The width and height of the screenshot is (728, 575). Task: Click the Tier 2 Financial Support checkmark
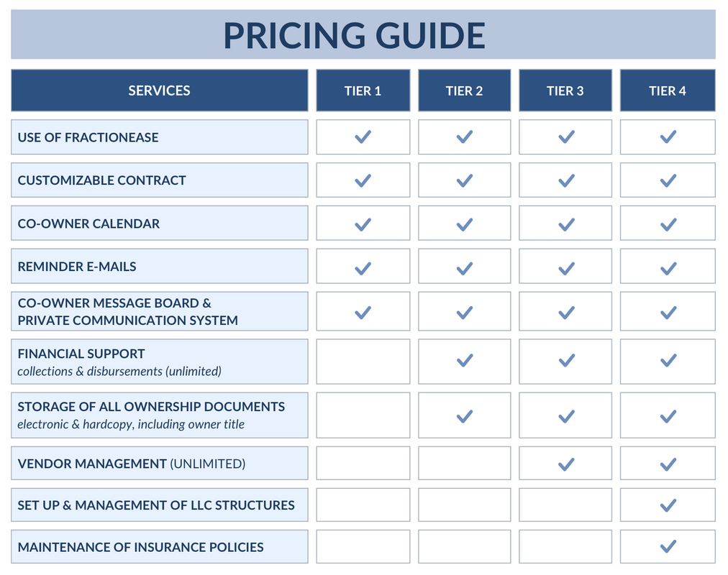pos(464,360)
